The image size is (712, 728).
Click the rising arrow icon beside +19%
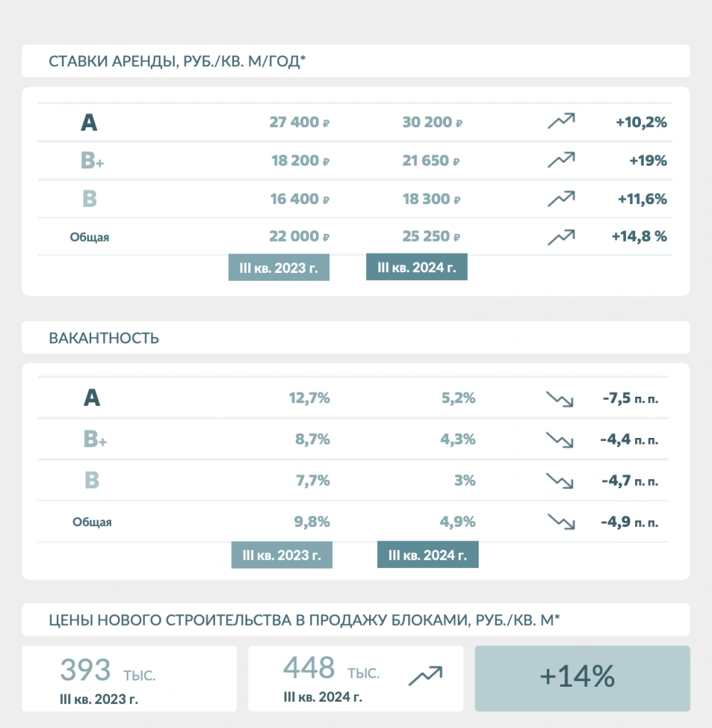pos(561,160)
